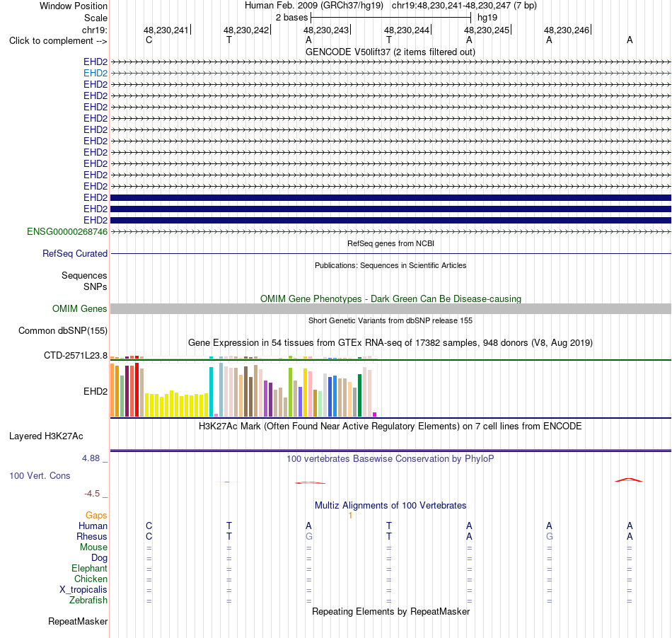
Task: Click the X_tropicalis species label
Action: (83, 590)
